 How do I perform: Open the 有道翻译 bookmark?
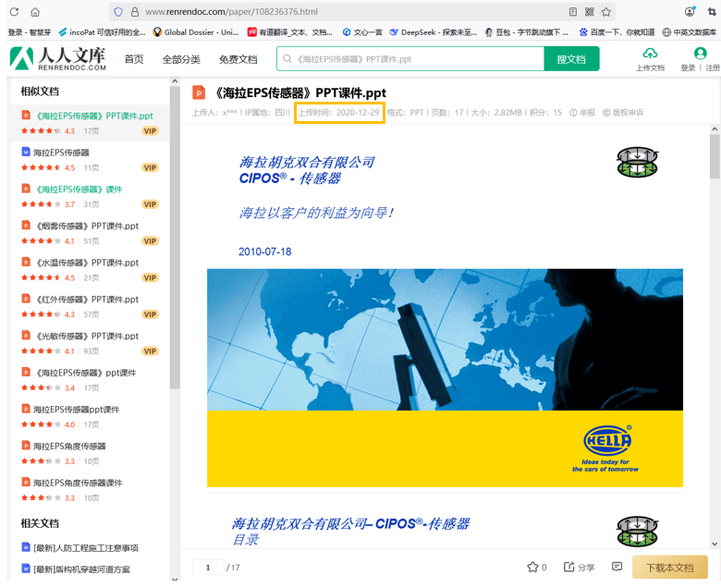(289, 32)
